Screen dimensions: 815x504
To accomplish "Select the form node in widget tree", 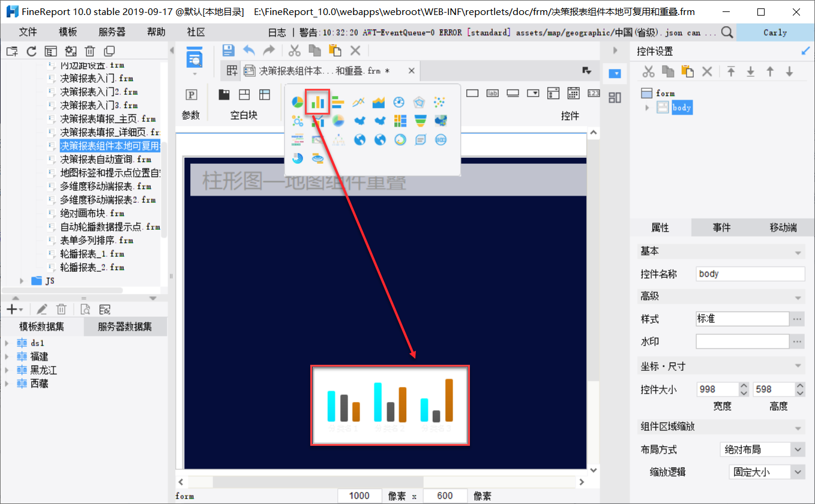I will [665, 93].
